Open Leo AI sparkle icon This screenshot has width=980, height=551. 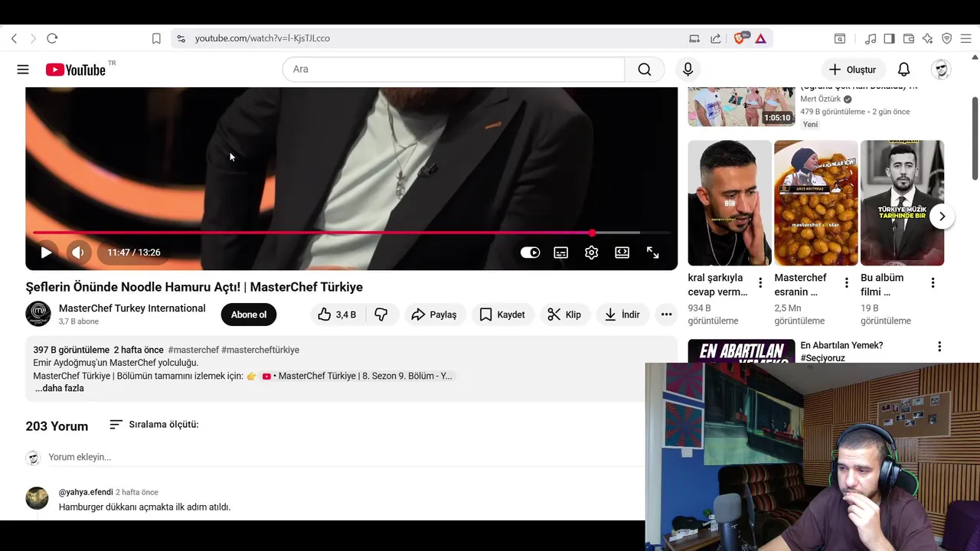tap(927, 38)
